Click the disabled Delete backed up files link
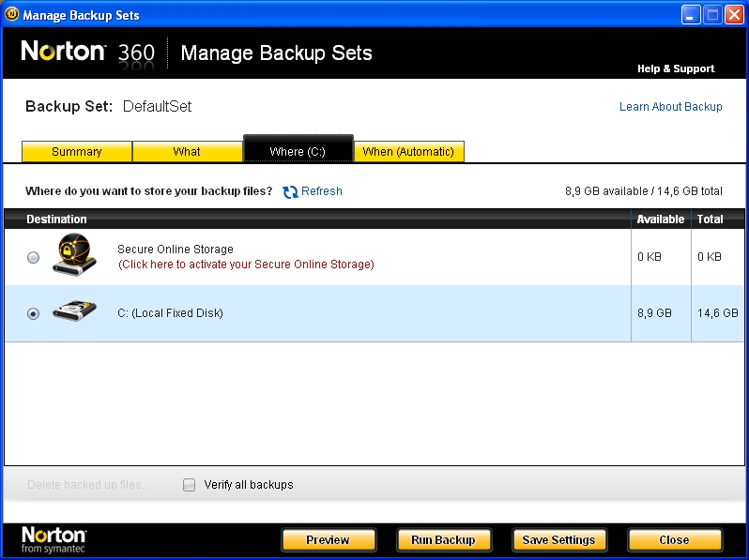749x560 pixels. pos(88,485)
